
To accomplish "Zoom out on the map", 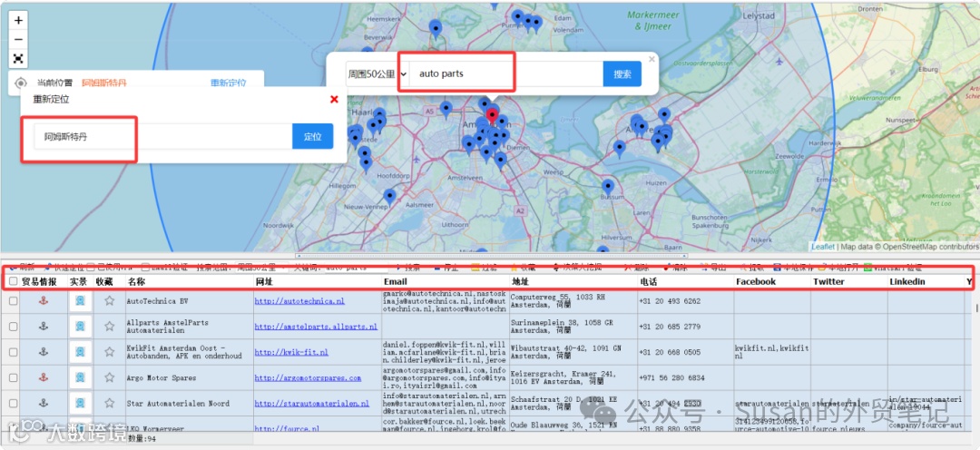I will click(x=19, y=39).
